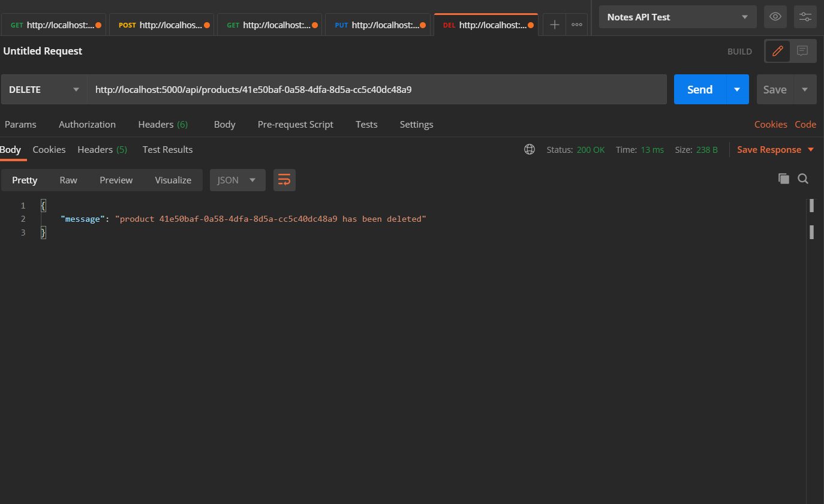Open the Tests tab
This screenshot has height=504, width=824.
[x=366, y=125]
